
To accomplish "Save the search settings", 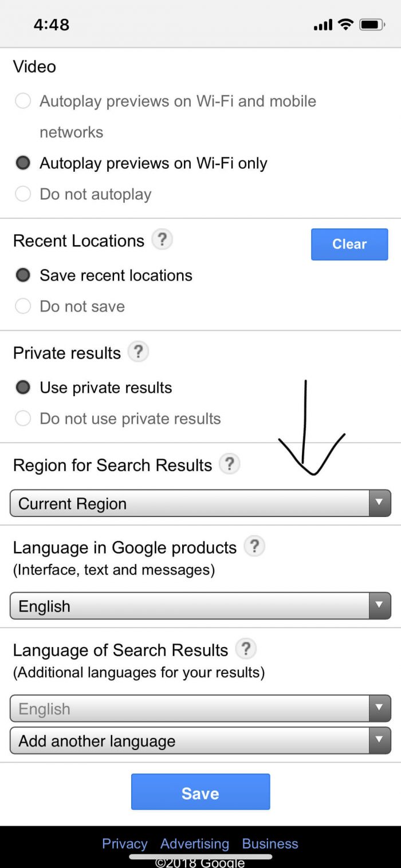I will click(200, 792).
